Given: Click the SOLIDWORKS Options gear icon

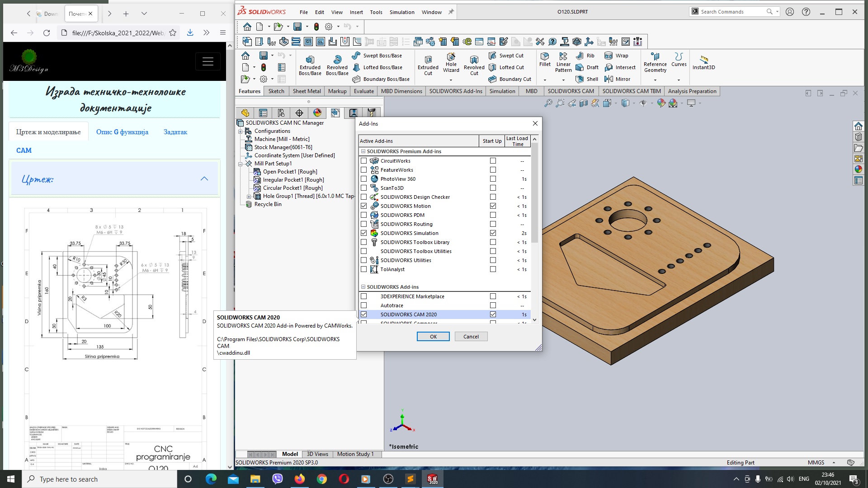Looking at the screenshot, I should [x=329, y=27].
